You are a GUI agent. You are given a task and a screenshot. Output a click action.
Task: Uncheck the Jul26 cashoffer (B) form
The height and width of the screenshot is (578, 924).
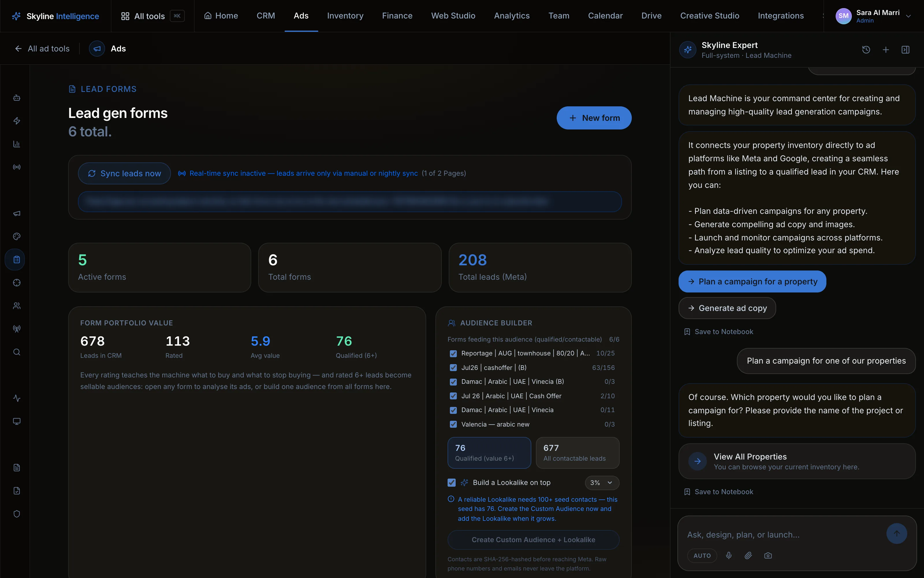pos(453,368)
